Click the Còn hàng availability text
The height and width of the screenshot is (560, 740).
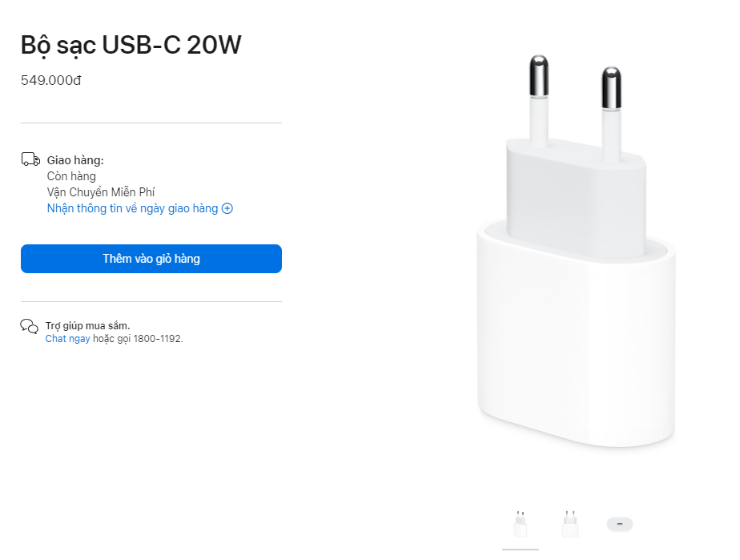point(71,175)
